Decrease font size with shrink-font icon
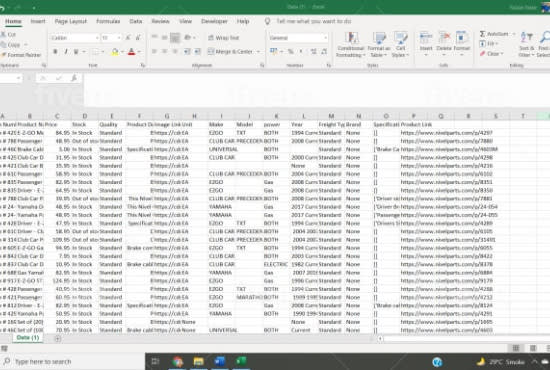 (139, 38)
